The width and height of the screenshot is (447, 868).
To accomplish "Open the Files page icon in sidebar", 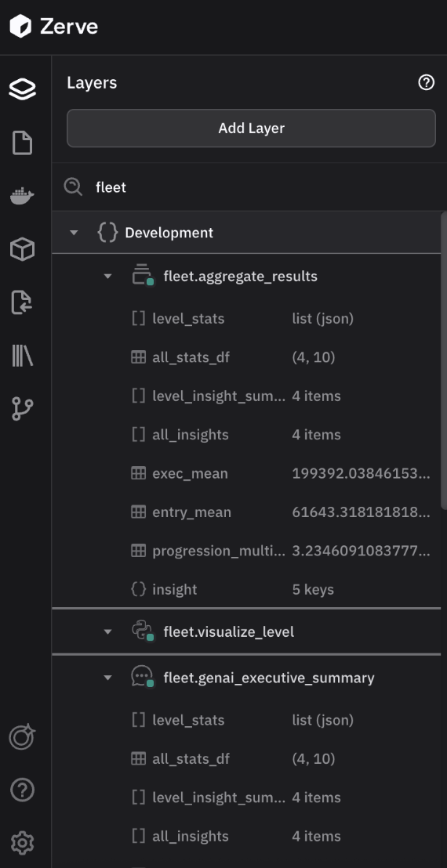I will coord(23,143).
